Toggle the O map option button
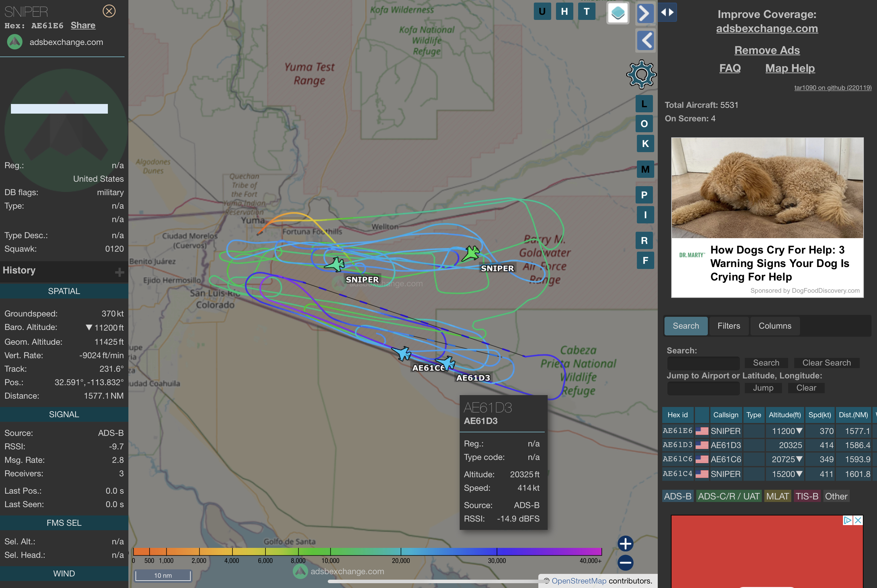Screen dimensions: 877x588 point(644,124)
